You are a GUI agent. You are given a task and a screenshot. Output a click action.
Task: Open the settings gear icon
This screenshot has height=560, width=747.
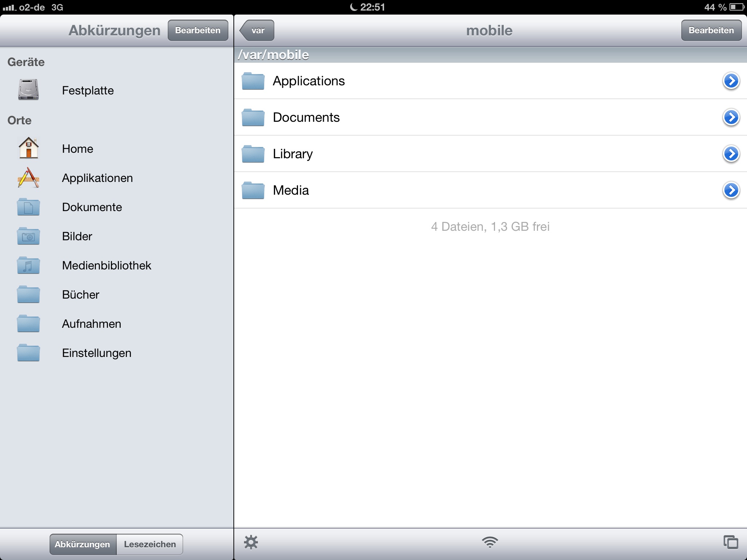pos(251,542)
